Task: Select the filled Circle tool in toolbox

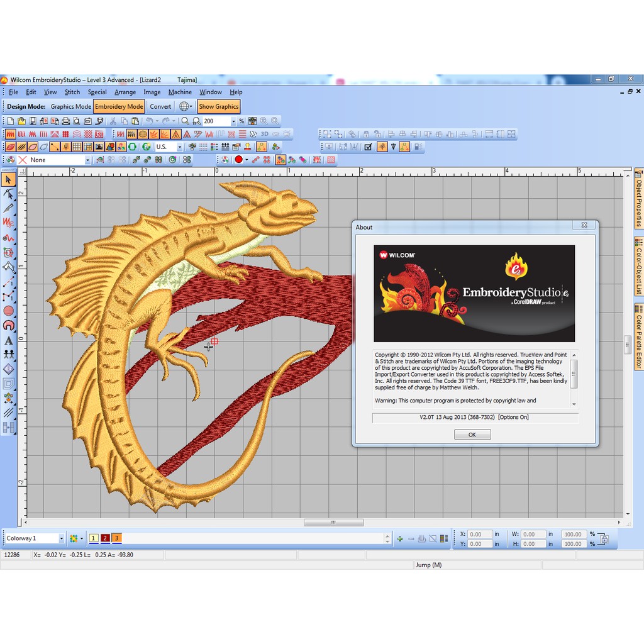Action: point(9,311)
